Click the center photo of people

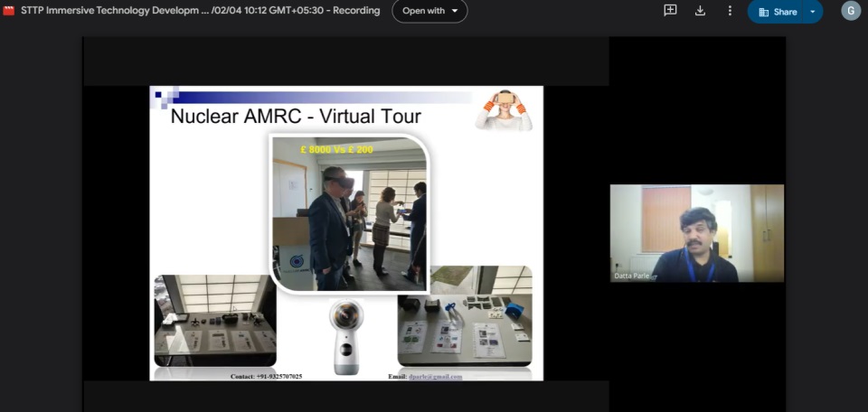tap(349, 214)
